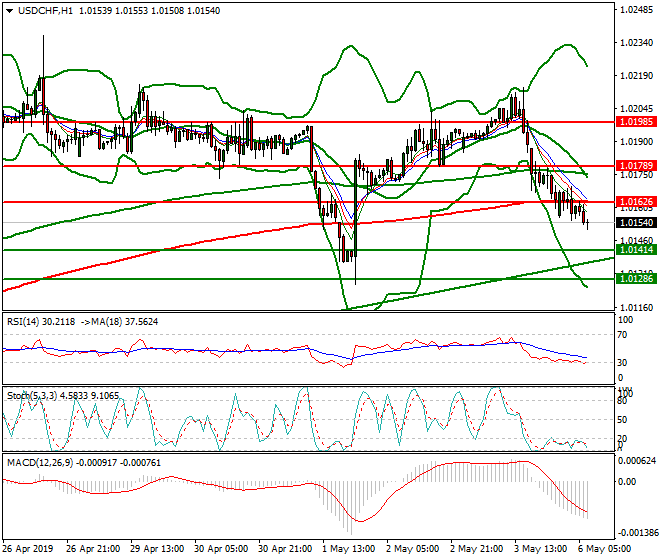Click the 2 May 21:00 time axis label
Viewport: 660px width, 560px height.
tap(476, 549)
